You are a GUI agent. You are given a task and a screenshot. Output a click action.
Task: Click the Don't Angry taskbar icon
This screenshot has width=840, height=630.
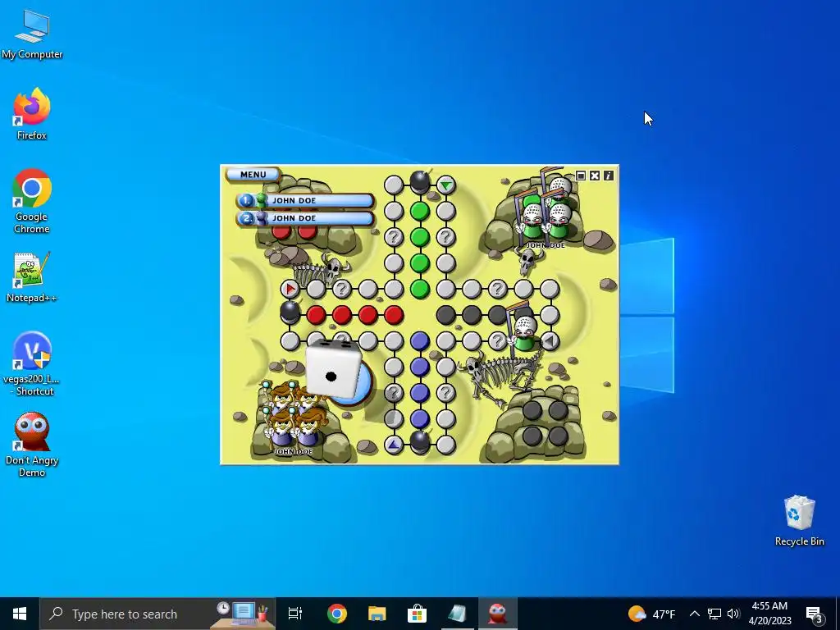point(498,614)
